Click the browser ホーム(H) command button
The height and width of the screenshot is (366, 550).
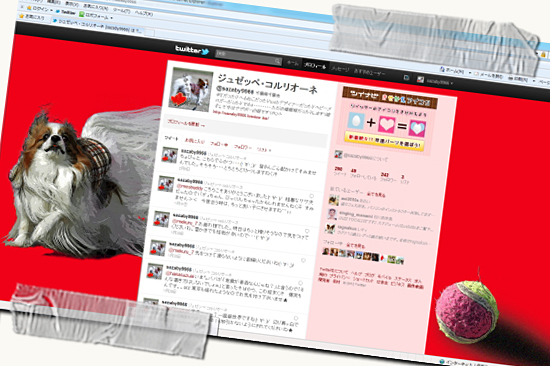point(452,71)
